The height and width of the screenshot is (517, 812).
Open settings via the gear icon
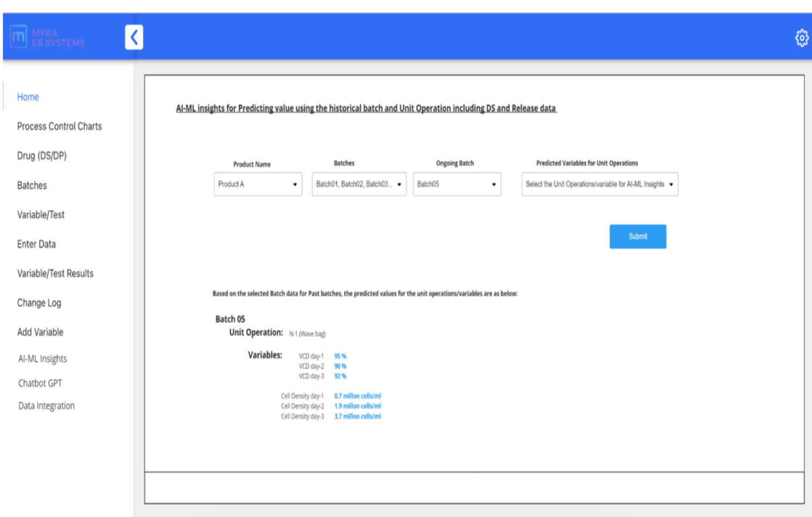[802, 38]
